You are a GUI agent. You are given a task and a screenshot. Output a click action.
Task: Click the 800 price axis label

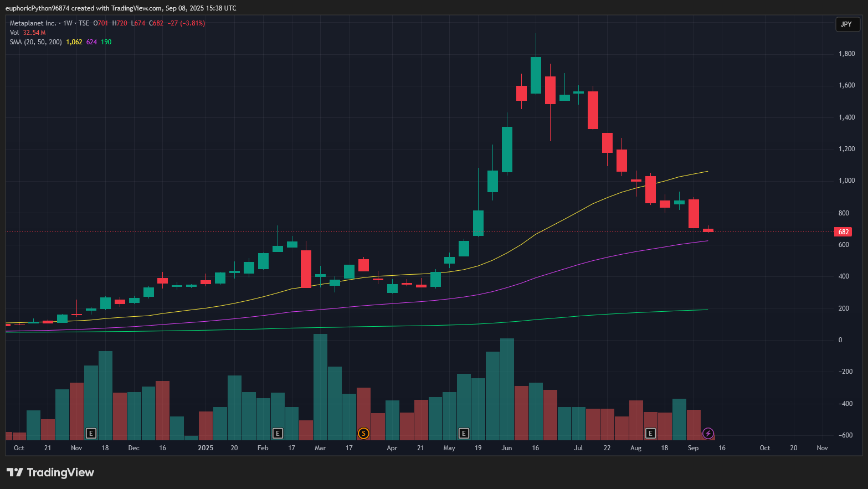pos(844,213)
